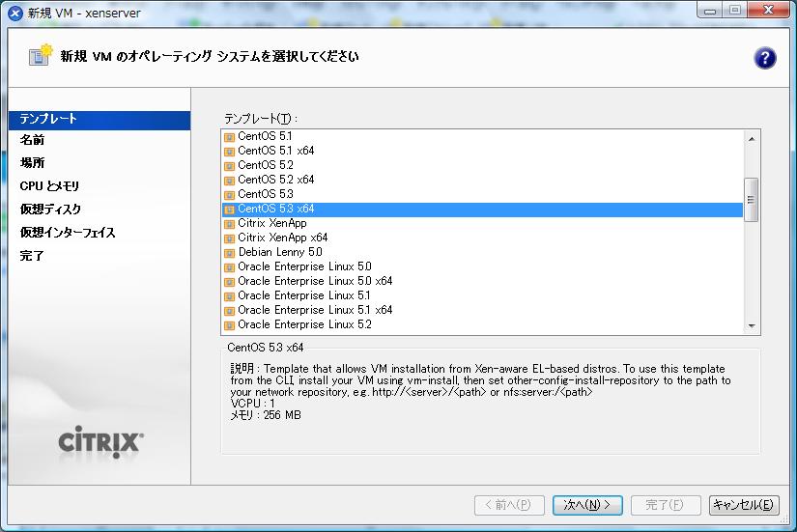The height and width of the screenshot is (532, 797).
Task: Click the icon beside Oracle Enterprise Linux 5.2
Action: (229, 324)
